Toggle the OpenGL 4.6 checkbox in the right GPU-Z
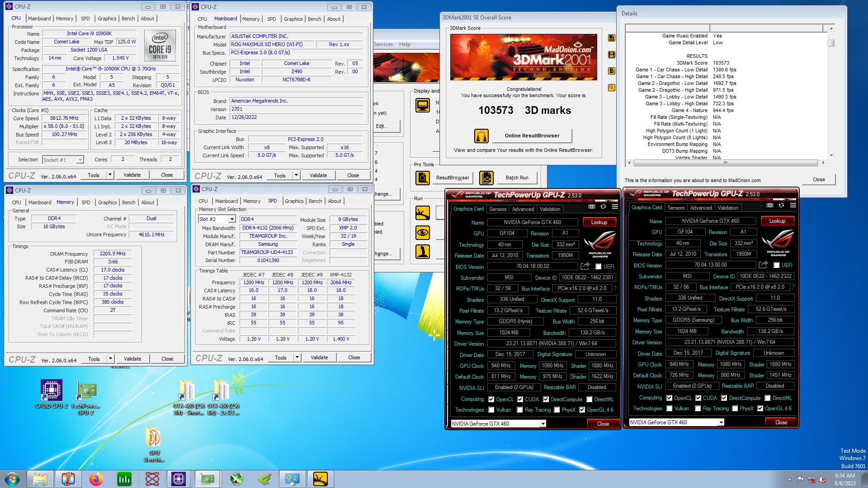The height and width of the screenshot is (488, 868). pos(760,408)
